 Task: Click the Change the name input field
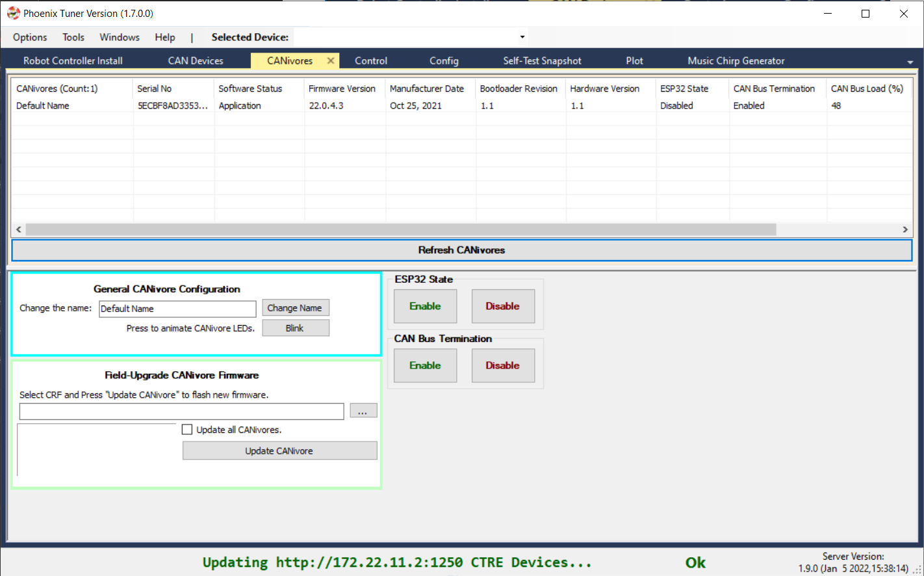(177, 309)
